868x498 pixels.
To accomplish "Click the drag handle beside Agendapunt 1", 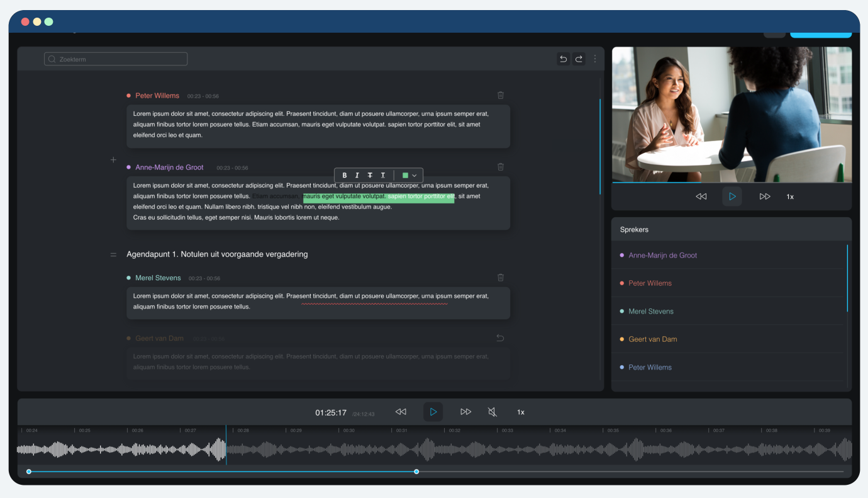I will 114,255.
